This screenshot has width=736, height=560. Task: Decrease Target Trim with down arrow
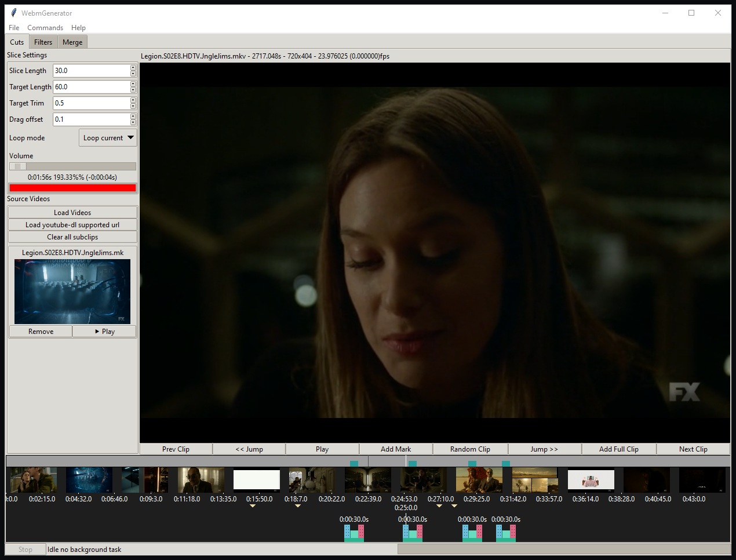133,106
